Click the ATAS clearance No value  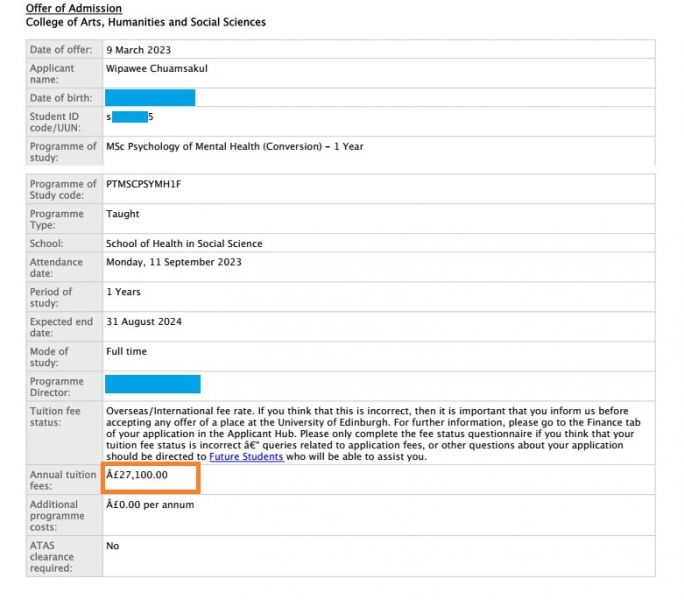[x=112, y=546]
